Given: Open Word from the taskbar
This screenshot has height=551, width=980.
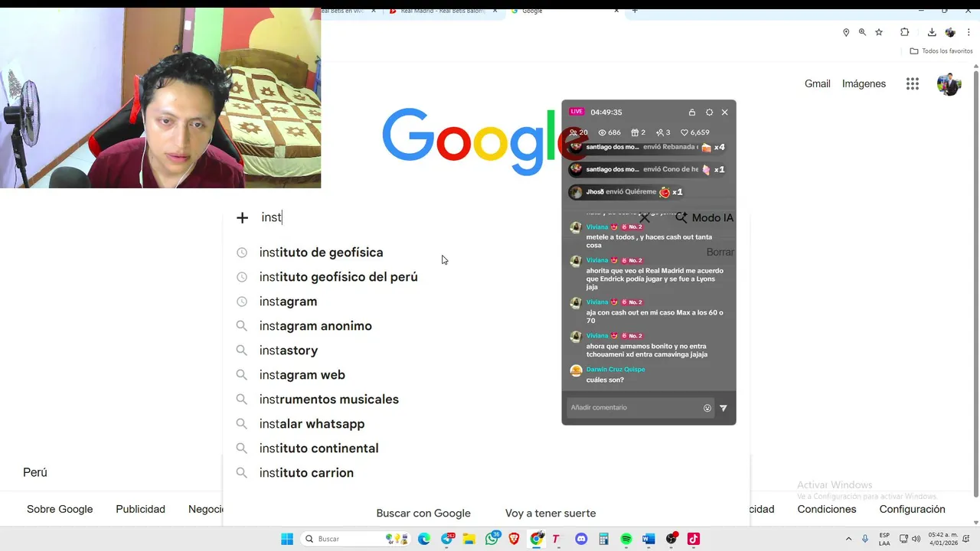Looking at the screenshot, I should [x=648, y=539].
